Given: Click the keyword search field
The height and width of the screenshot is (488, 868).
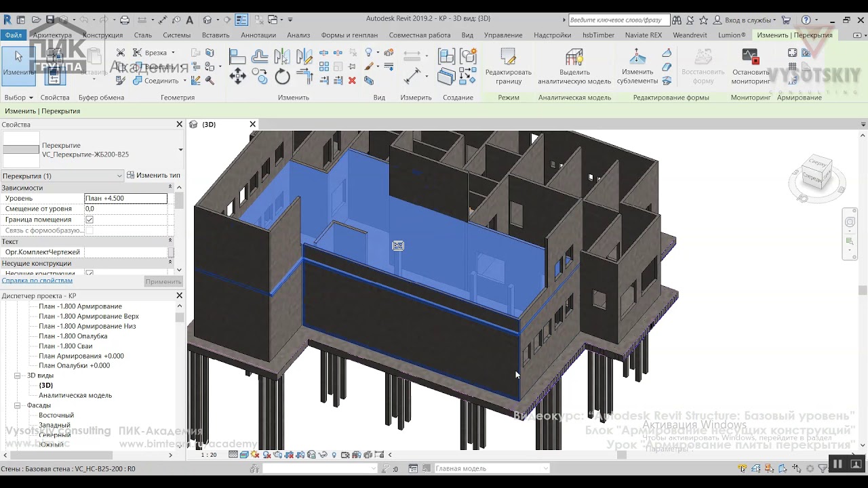Looking at the screenshot, I should (619, 20).
